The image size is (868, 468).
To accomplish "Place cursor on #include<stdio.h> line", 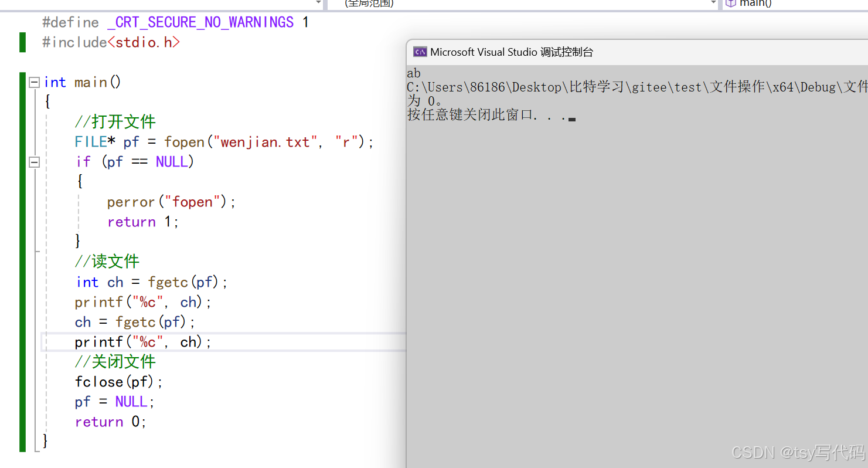I will (x=111, y=42).
